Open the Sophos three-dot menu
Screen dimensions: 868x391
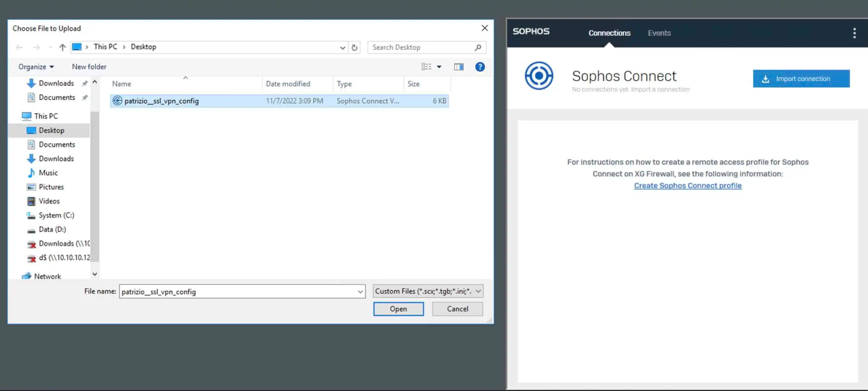point(854,33)
